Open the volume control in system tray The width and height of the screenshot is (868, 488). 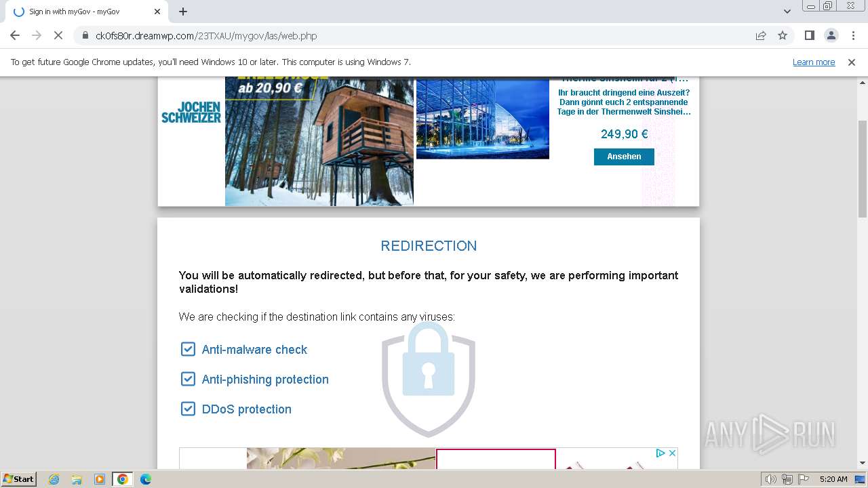point(771,479)
